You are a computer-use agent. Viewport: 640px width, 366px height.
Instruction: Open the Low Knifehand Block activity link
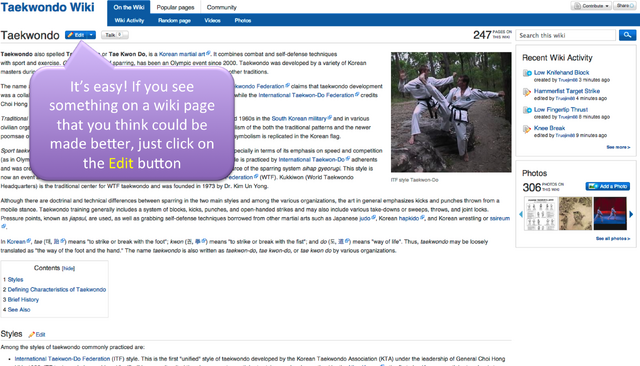561,72
